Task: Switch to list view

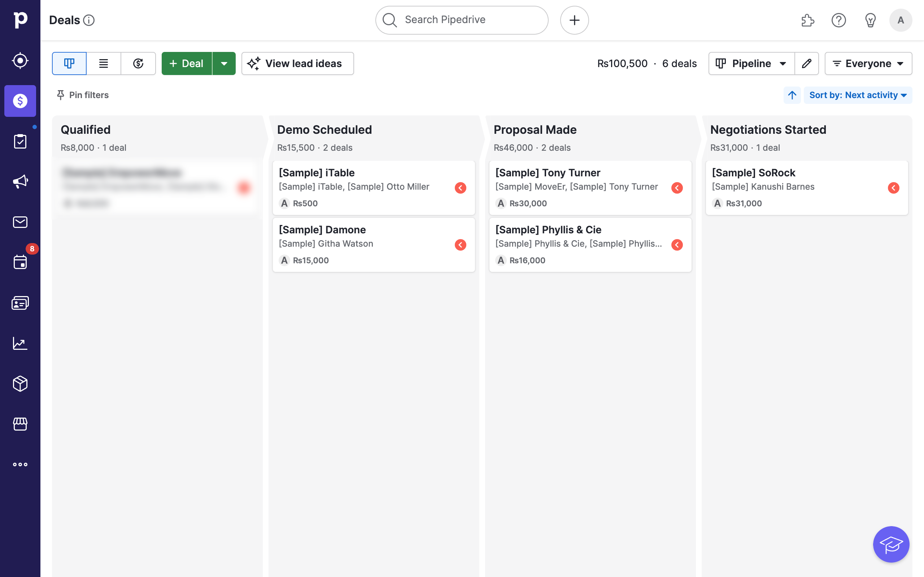Action: pyautogui.click(x=104, y=63)
